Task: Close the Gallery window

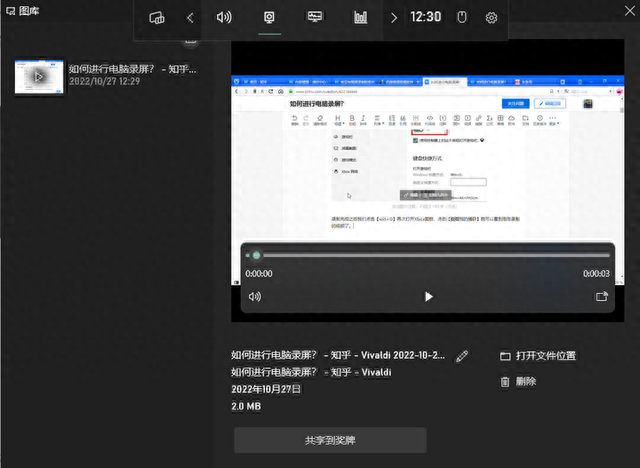Action: click(x=630, y=11)
